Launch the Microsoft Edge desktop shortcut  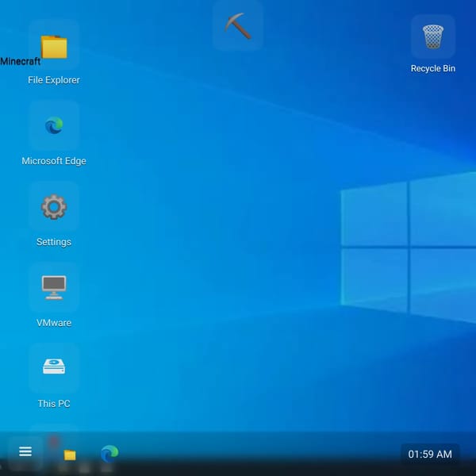pyautogui.click(x=54, y=125)
